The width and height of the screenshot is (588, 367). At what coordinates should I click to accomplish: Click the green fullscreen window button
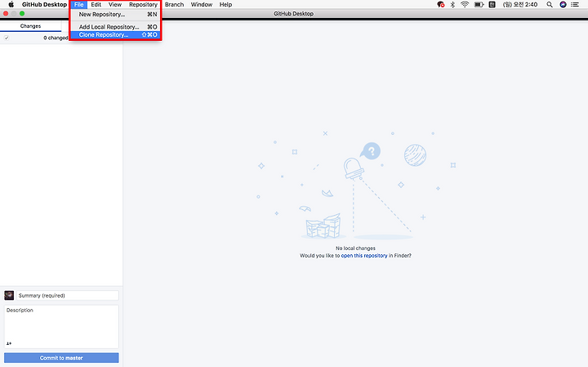pyautogui.click(x=22, y=14)
